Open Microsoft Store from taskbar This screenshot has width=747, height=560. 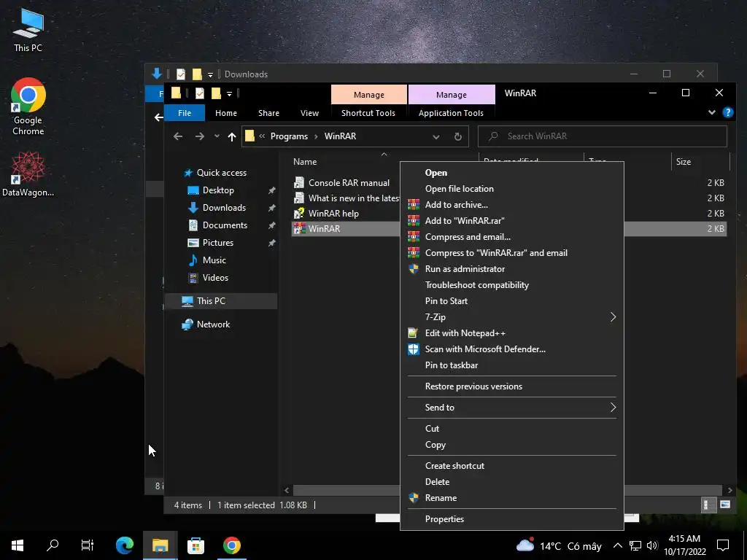click(196, 545)
